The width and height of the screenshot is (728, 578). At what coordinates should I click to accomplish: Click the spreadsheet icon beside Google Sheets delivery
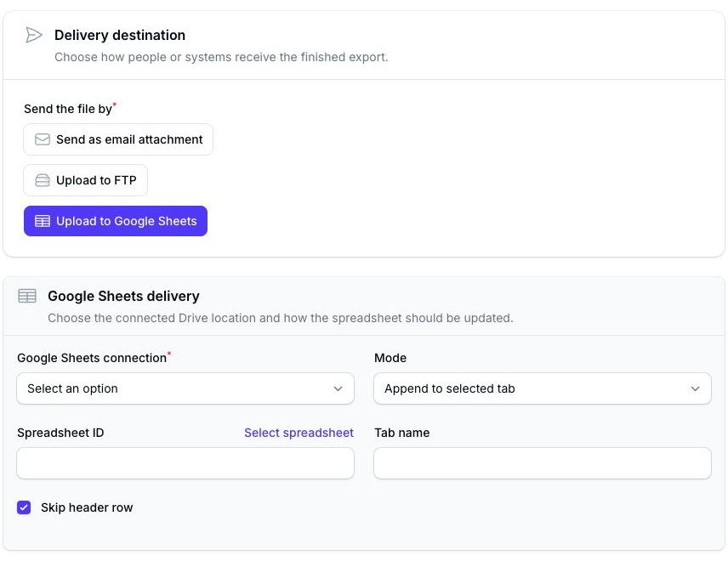pyautogui.click(x=27, y=296)
